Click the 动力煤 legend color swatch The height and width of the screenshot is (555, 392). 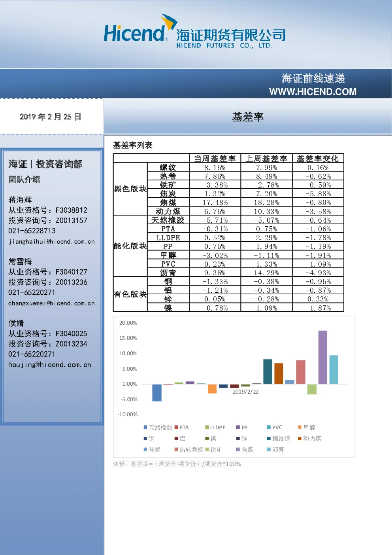coord(300,438)
